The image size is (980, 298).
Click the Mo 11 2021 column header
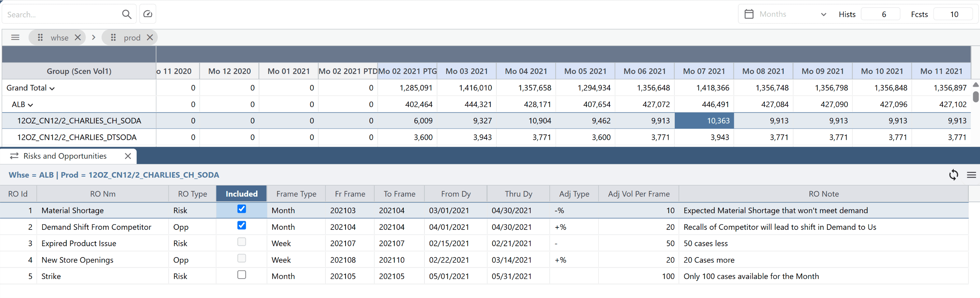pos(941,71)
